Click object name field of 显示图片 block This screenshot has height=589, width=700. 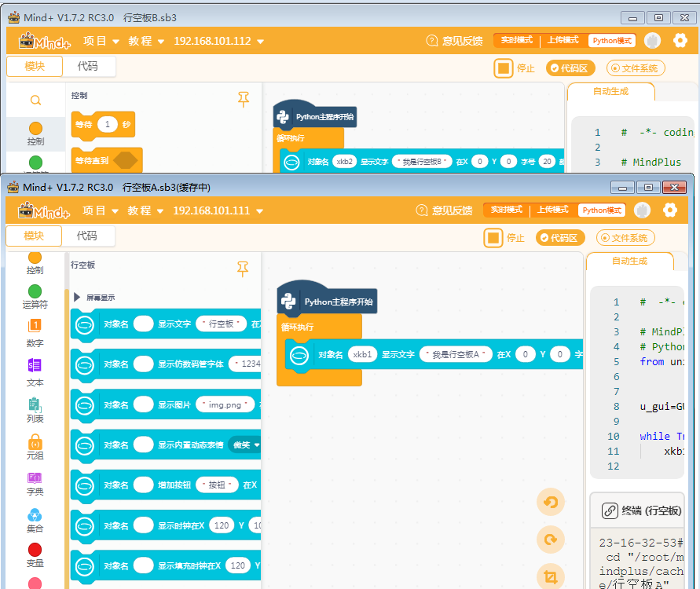[143, 404]
